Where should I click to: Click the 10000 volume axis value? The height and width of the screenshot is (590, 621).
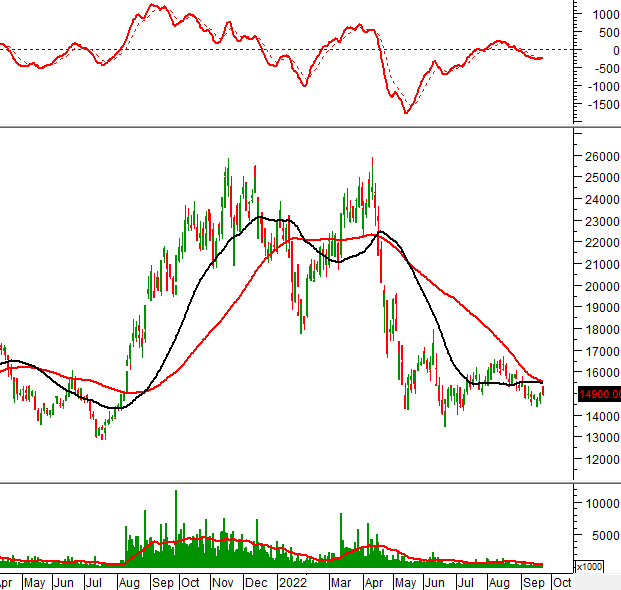(x=602, y=504)
